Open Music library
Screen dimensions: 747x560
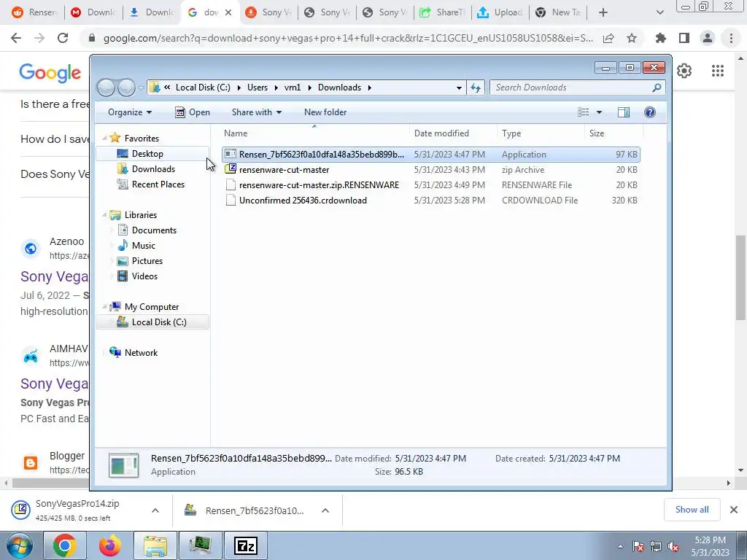144,246
